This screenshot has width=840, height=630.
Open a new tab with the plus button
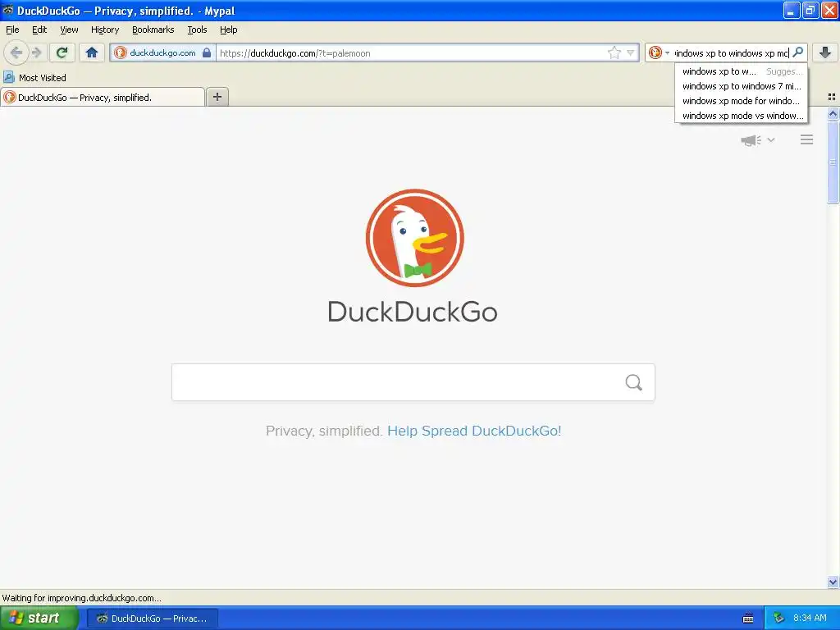217,97
